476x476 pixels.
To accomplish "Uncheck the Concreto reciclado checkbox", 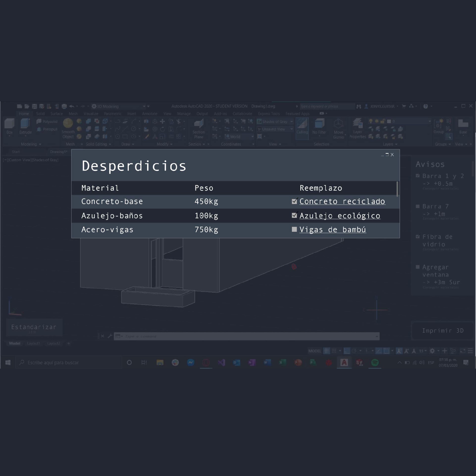I will [294, 202].
